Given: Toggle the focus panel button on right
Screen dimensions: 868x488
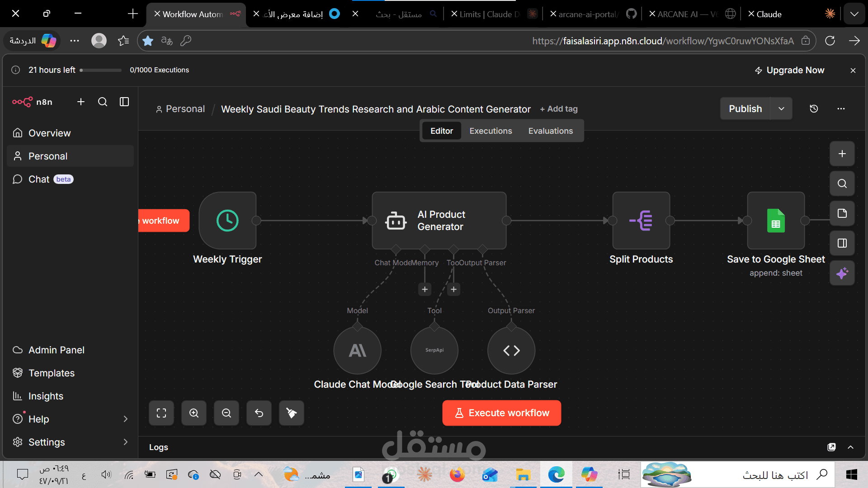Looking at the screenshot, I should (x=842, y=243).
